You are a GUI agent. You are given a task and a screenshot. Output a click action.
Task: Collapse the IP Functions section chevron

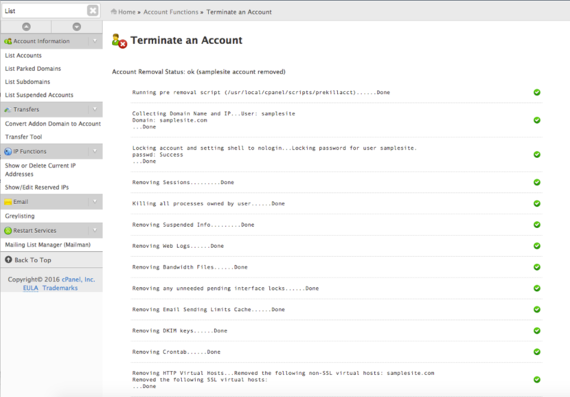pos(95,151)
